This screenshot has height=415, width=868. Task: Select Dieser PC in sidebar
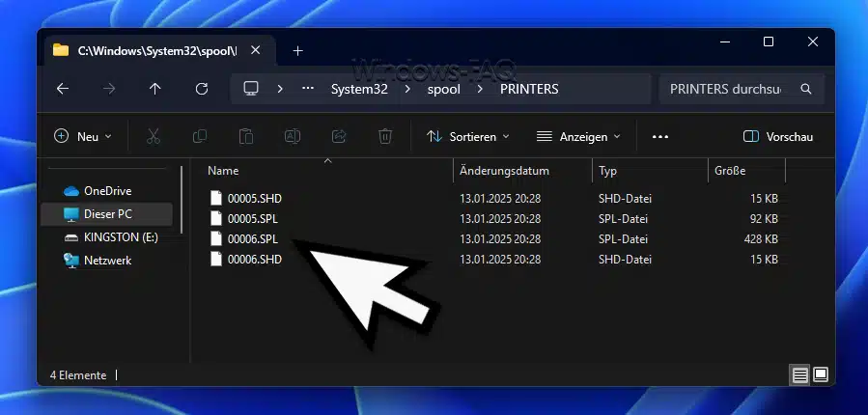tap(107, 213)
